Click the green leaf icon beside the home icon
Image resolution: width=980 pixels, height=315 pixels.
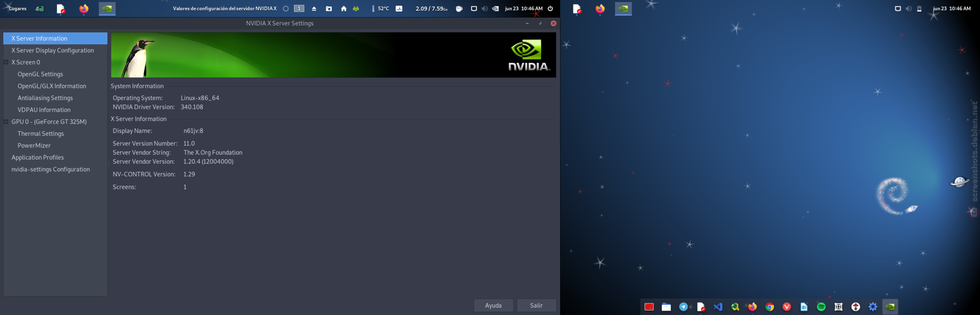356,8
